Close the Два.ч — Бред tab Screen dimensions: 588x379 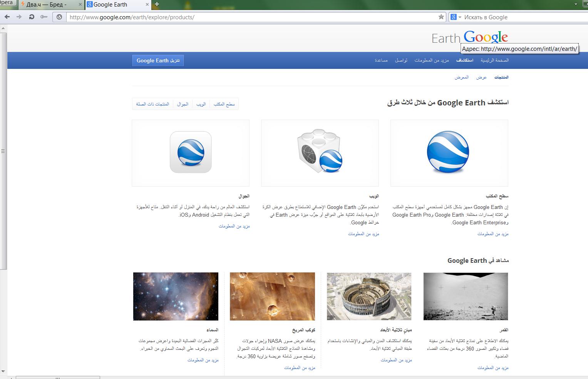80,5
